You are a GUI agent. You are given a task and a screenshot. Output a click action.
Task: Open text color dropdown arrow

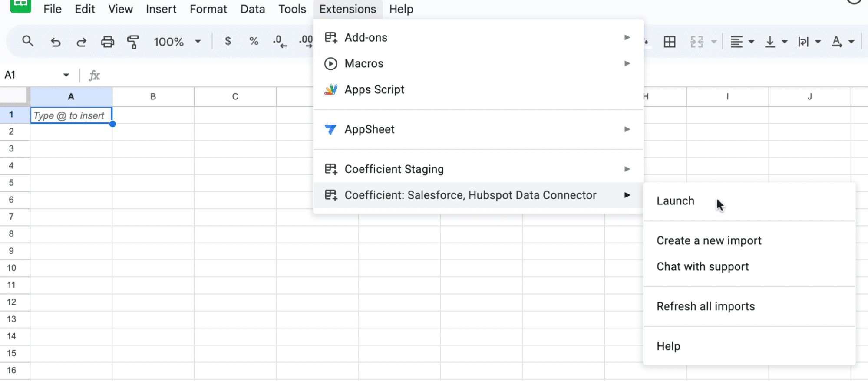point(851,42)
